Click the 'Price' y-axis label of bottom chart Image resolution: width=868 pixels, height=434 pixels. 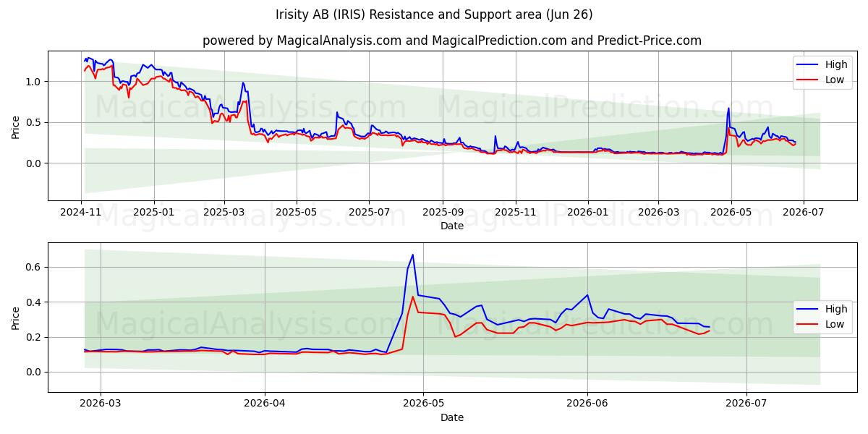[16, 318]
